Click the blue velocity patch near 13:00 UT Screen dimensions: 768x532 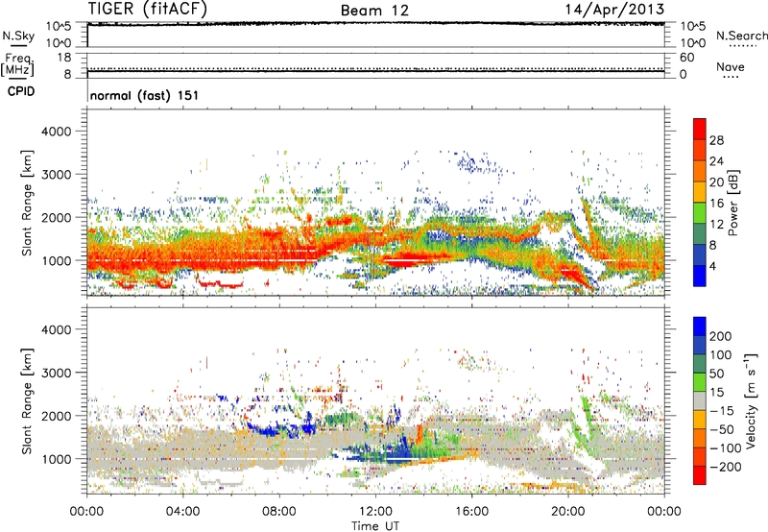coord(399,452)
